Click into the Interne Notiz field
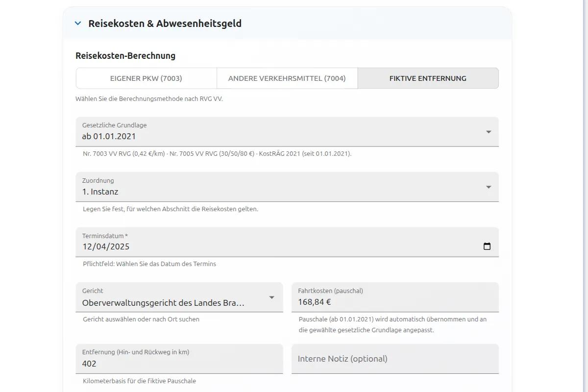Viewport: 588px width, 392px height. click(395, 359)
